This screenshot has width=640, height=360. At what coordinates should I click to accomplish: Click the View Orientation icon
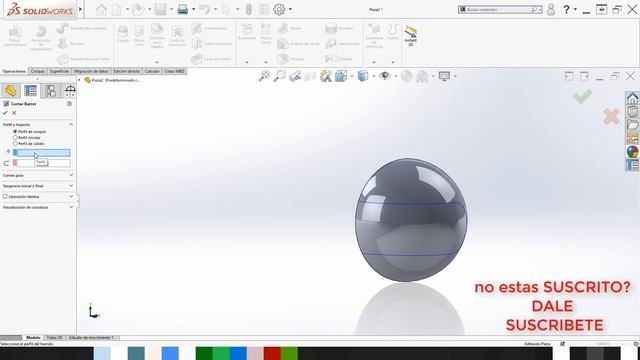coord(341,76)
